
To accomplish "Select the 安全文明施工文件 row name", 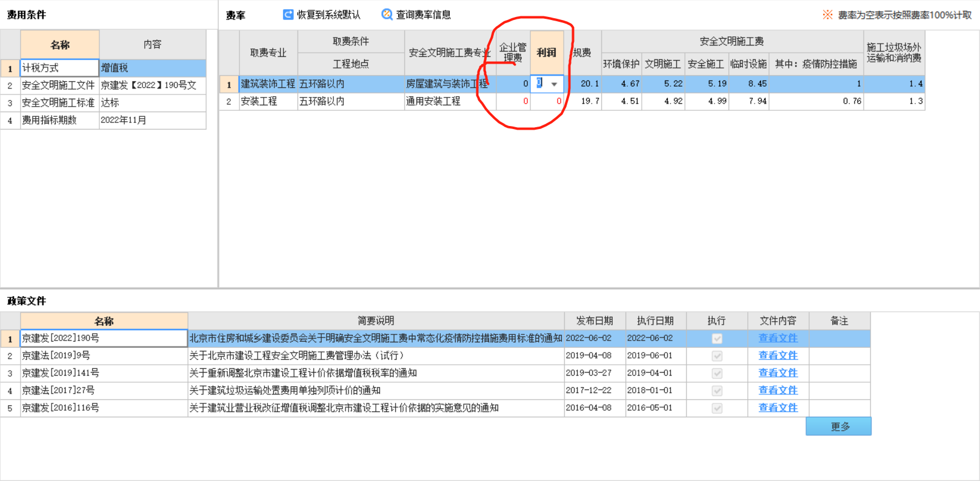I will tap(59, 85).
